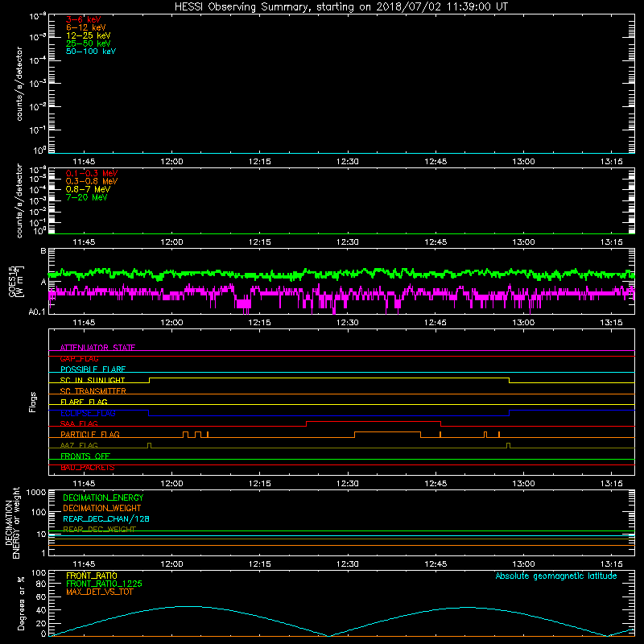Select the SC_IN_SUNLIGHT flag label
The image size is (644, 644).
pyautogui.click(x=93, y=380)
